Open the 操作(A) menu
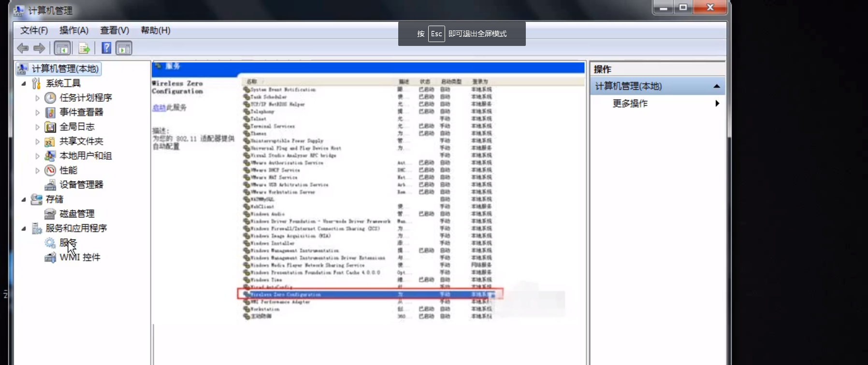 73,30
